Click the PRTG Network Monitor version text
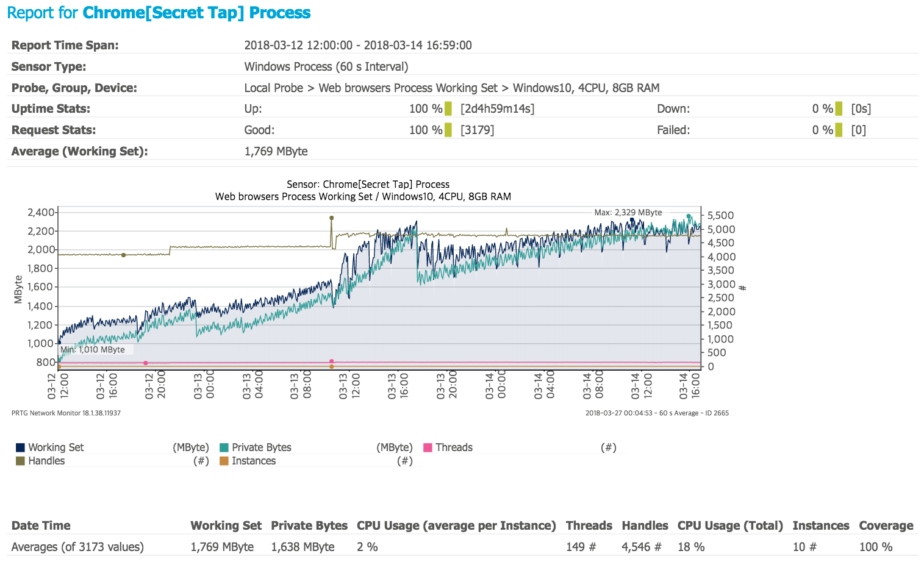The image size is (924, 562). tap(65, 413)
